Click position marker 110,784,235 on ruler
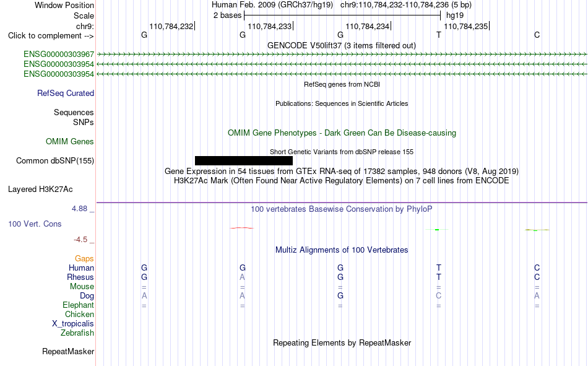588x366 pixels. point(467,26)
